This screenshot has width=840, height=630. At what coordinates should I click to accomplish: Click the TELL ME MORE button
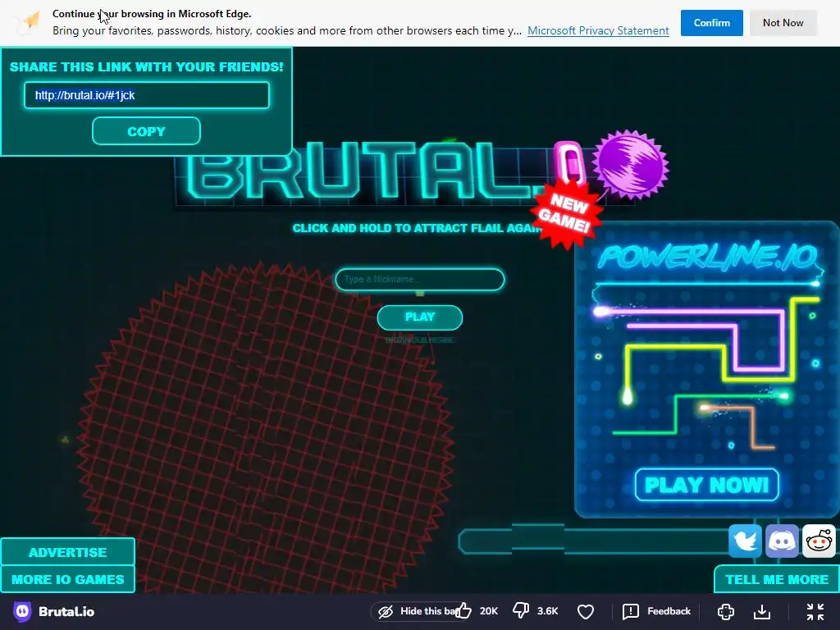coord(776,579)
